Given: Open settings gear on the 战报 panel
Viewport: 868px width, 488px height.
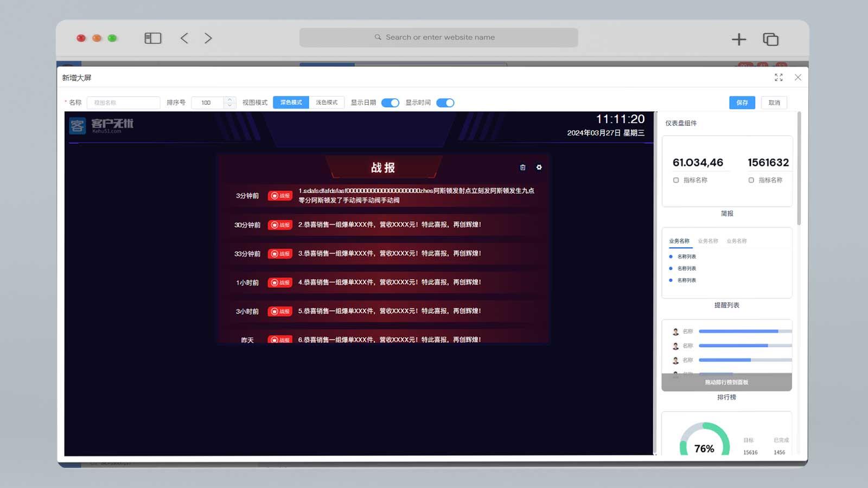Looking at the screenshot, I should point(539,168).
